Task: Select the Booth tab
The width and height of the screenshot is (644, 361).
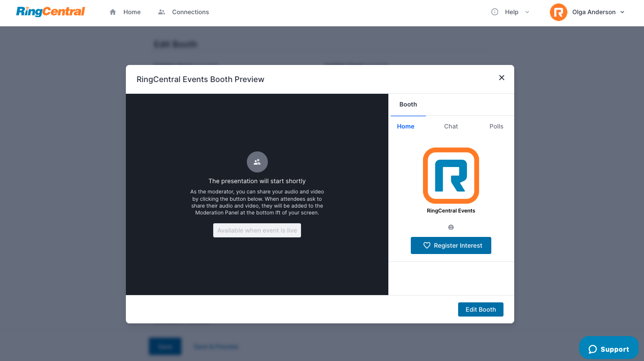Action: 408,105
